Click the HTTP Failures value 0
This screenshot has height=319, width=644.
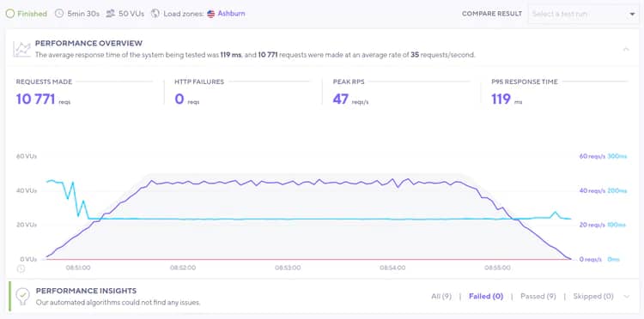coord(179,99)
